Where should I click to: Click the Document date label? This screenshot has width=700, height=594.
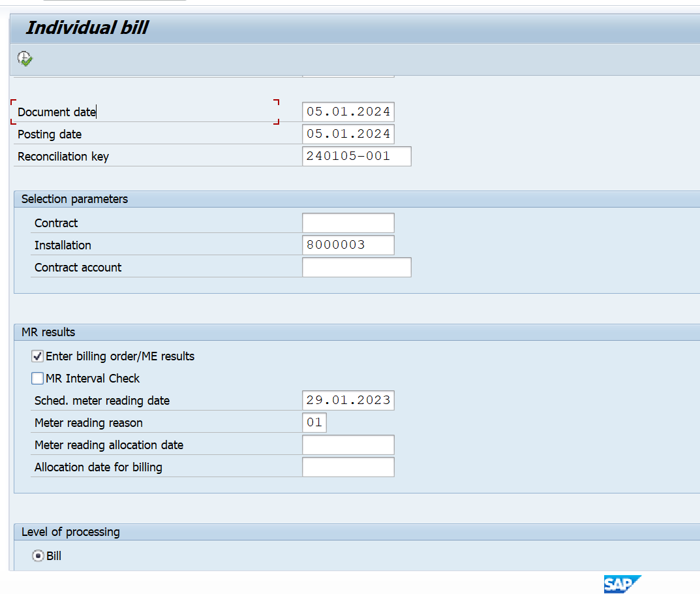pos(57,112)
